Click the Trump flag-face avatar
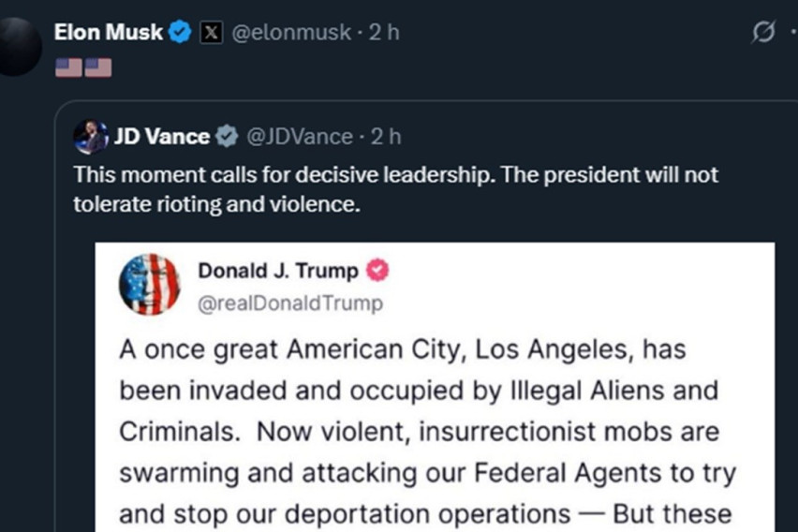The height and width of the screenshot is (532, 798). (x=149, y=284)
